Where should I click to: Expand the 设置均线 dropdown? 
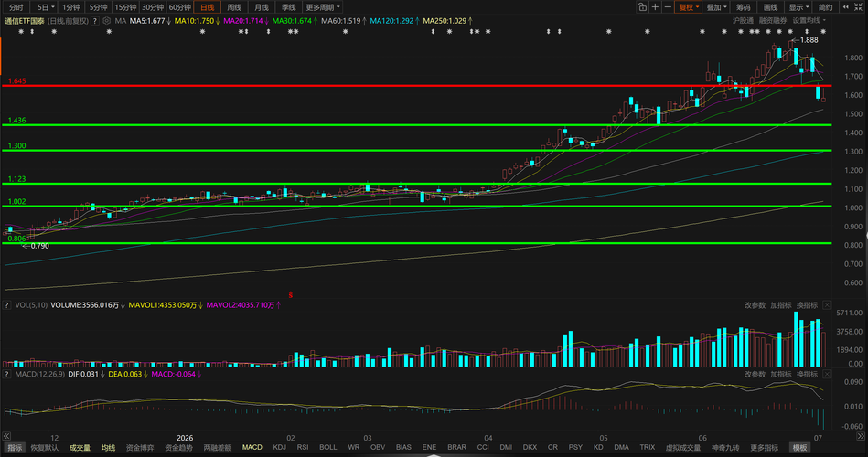click(x=809, y=21)
